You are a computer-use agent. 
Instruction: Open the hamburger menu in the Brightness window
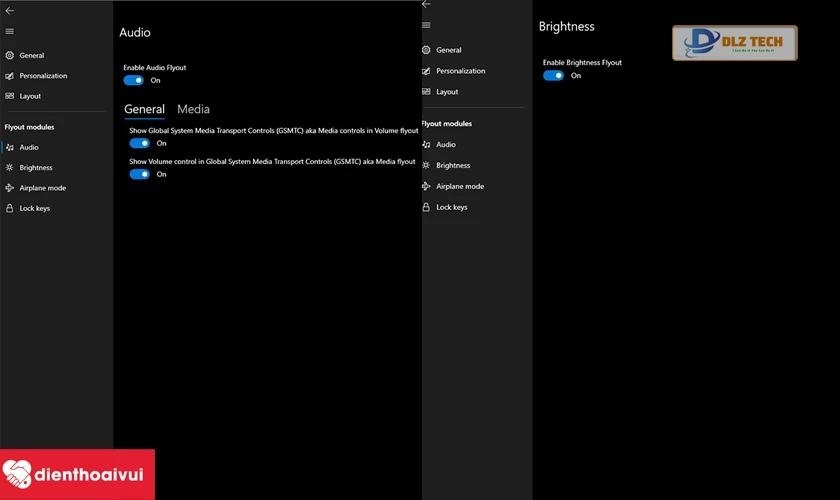426,25
